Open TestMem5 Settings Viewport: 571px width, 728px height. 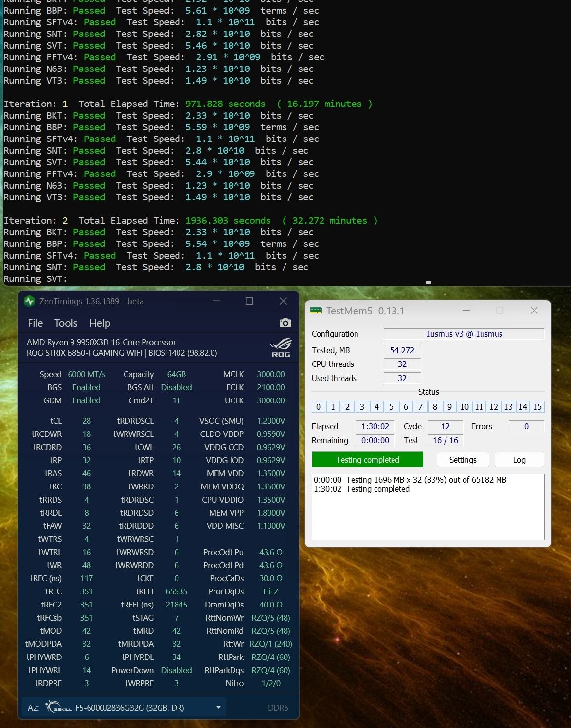pyautogui.click(x=463, y=460)
